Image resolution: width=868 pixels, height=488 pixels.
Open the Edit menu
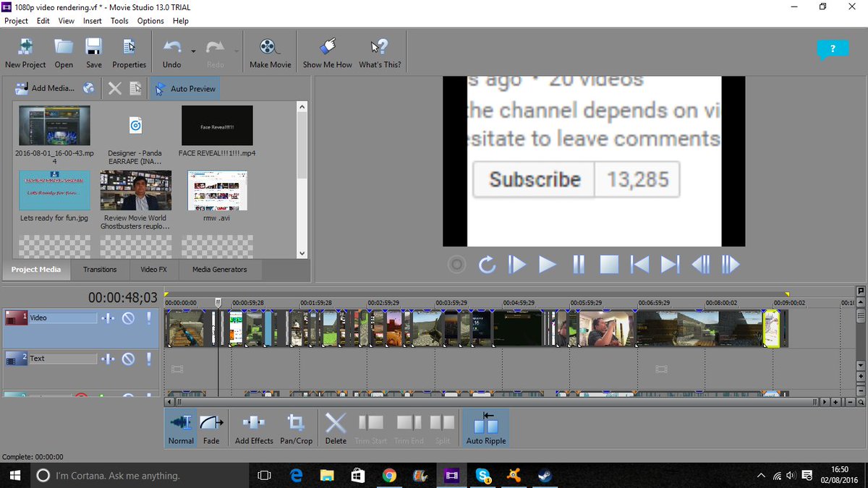pos(43,21)
